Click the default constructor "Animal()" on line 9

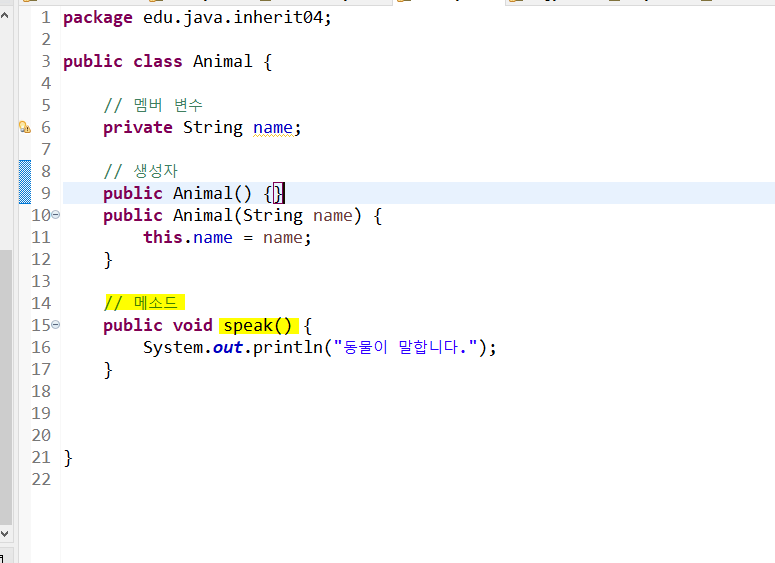[213, 193]
